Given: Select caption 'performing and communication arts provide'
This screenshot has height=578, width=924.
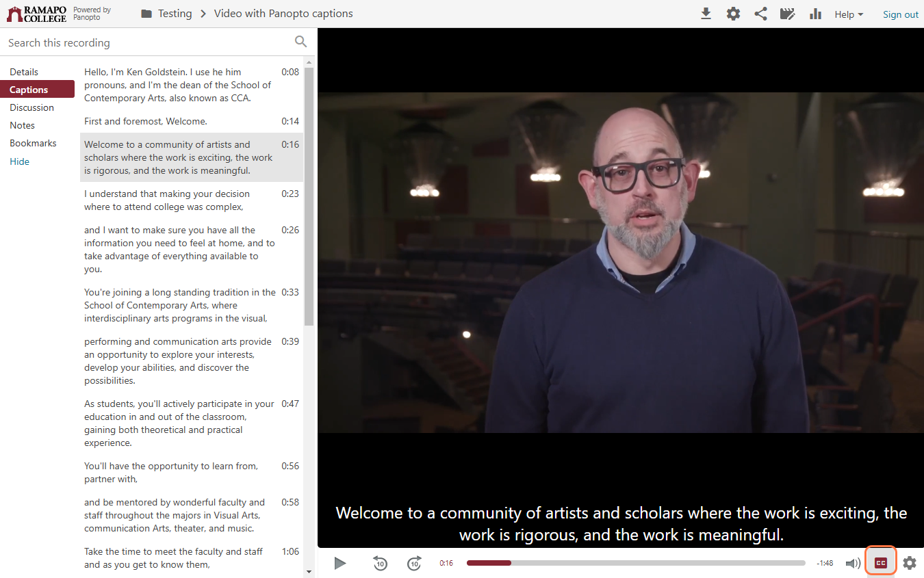Looking at the screenshot, I should tap(192, 361).
